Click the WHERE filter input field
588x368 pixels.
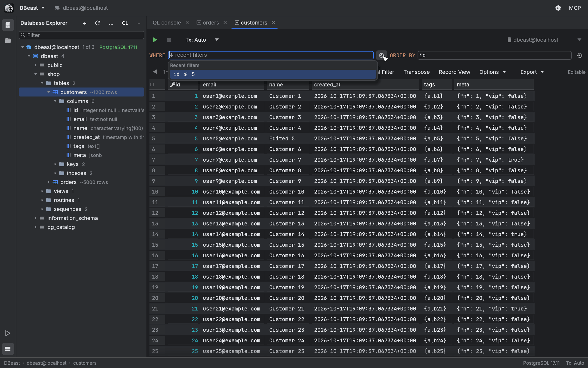[x=271, y=55]
